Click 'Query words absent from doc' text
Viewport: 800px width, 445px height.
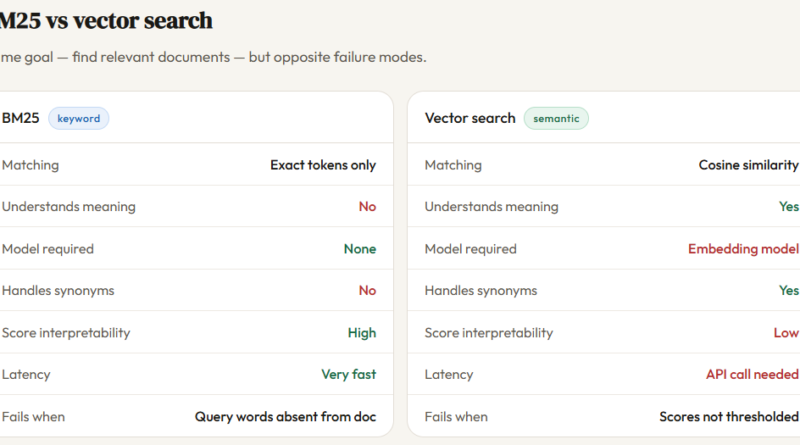coord(285,416)
